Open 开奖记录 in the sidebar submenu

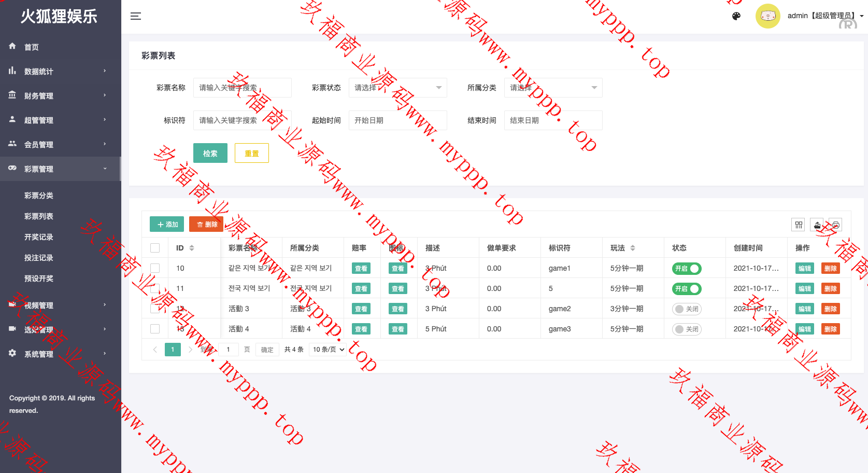click(39, 237)
